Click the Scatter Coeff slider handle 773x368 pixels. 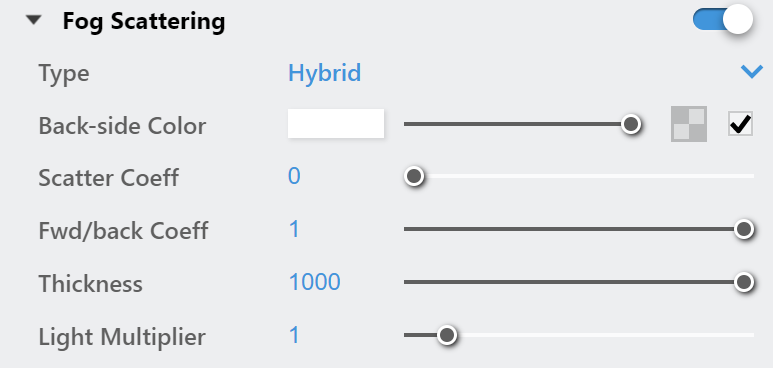[414, 176]
